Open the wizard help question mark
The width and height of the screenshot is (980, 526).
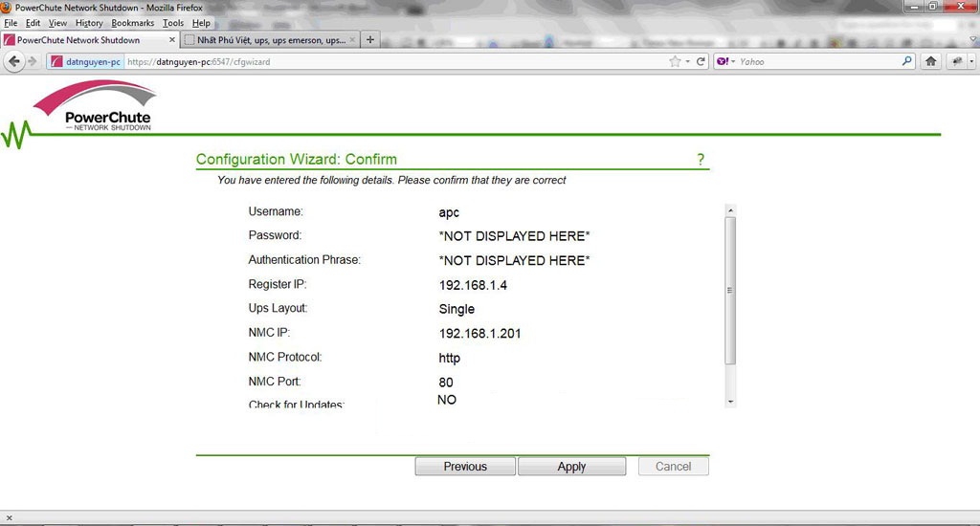click(x=701, y=160)
